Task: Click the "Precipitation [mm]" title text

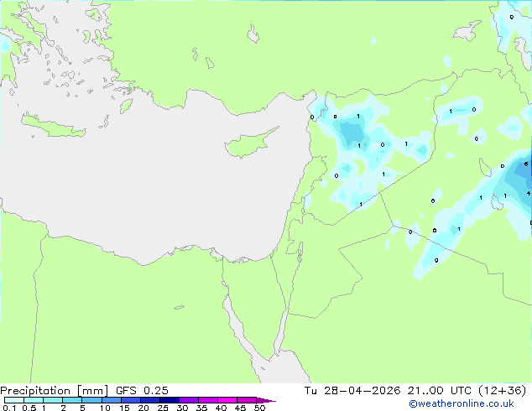Action: click(54, 391)
